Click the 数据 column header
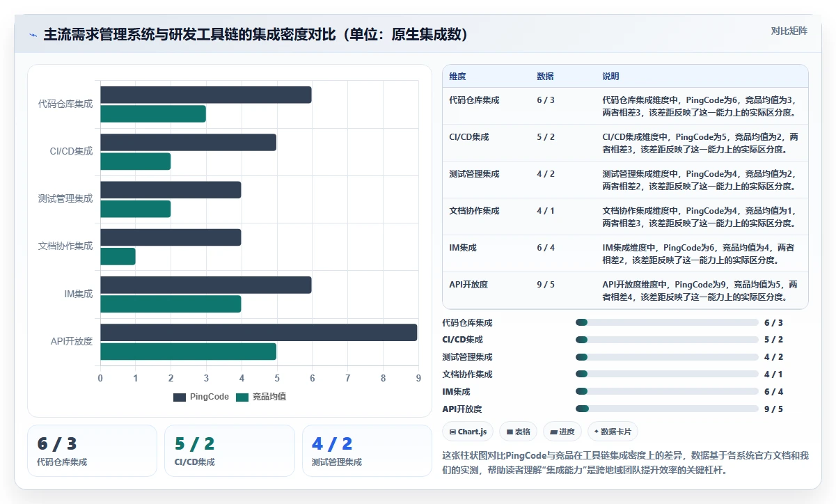The width and height of the screenshot is (836, 504). 545,77
